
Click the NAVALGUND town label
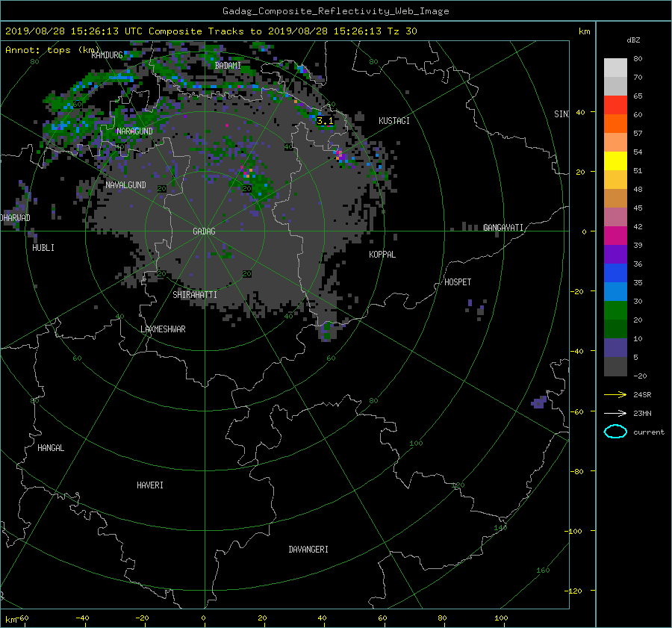[x=125, y=184]
